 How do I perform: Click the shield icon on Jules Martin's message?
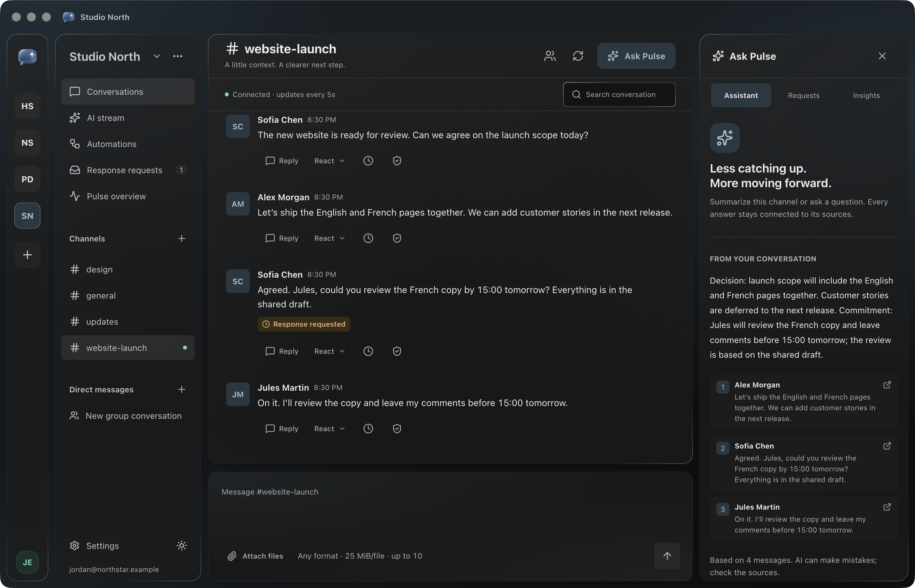(x=397, y=429)
